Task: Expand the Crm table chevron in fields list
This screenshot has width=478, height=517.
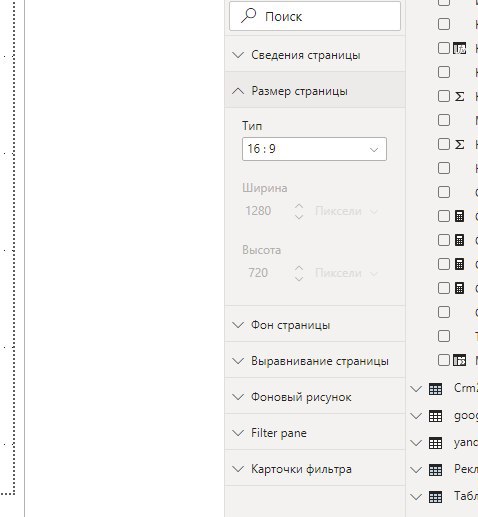Action: (416, 389)
